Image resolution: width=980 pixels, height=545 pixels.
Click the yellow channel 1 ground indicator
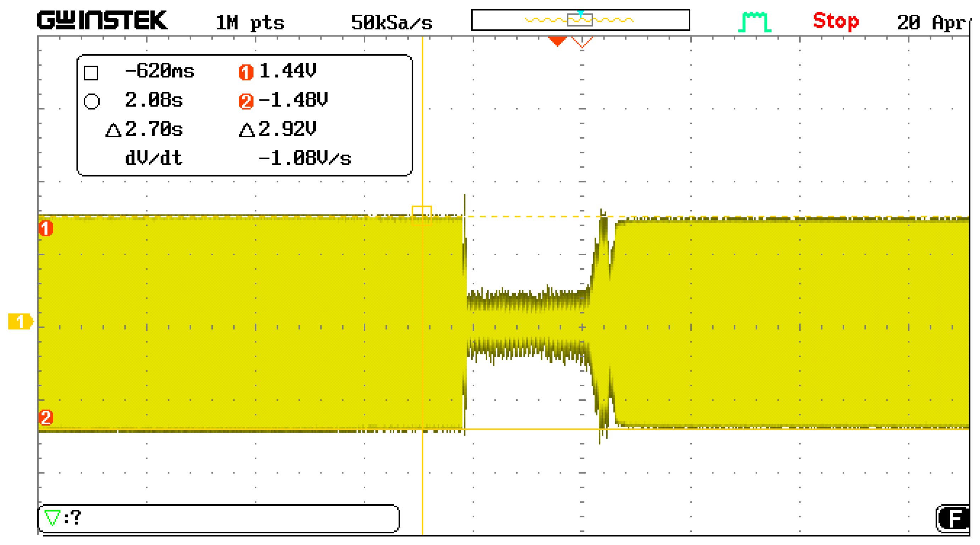21,321
